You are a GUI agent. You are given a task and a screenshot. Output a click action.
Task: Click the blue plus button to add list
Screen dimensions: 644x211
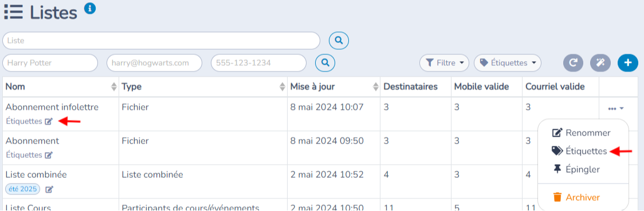click(628, 63)
